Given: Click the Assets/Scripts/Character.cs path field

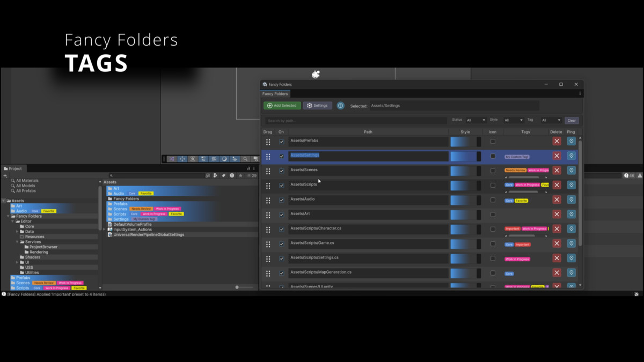Looking at the screenshot, I should tap(368, 229).
